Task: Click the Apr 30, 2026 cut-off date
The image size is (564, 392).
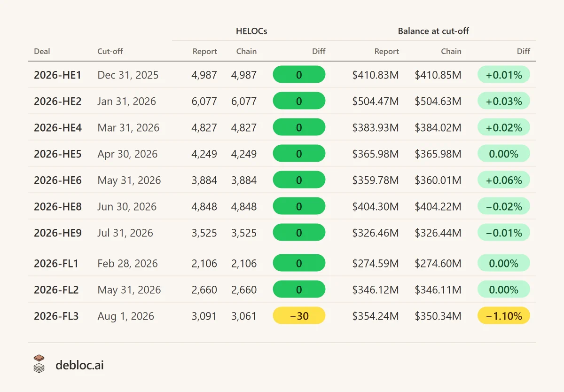Action: point(127,154)
